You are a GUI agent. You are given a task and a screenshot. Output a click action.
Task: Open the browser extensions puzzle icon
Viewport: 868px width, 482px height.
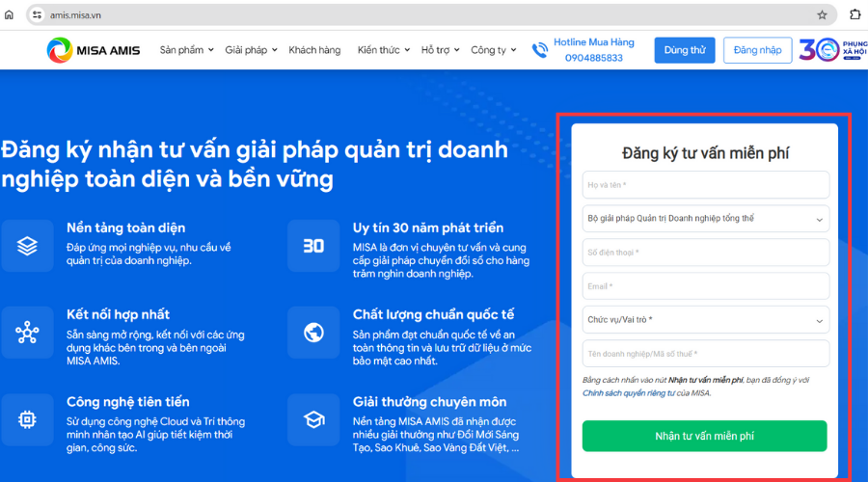854,14
